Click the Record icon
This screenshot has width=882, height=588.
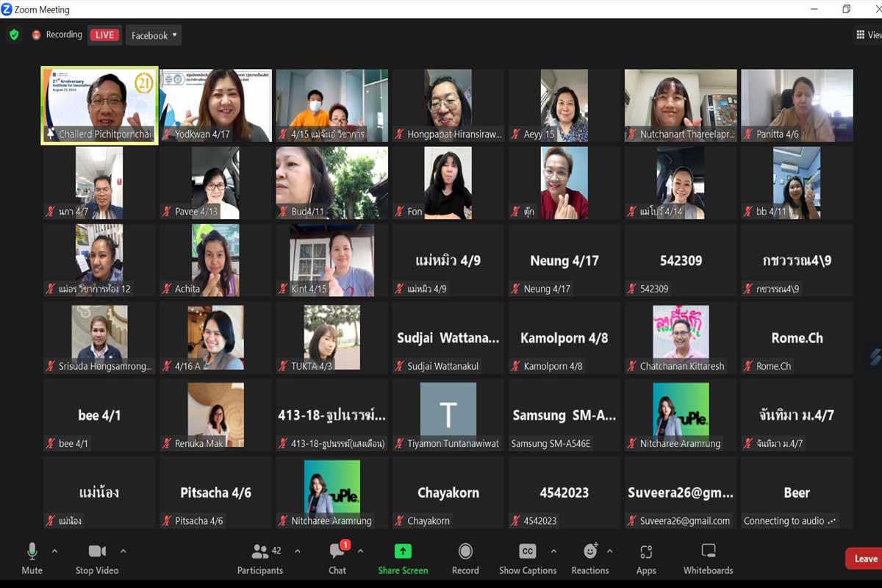point(465,551)
